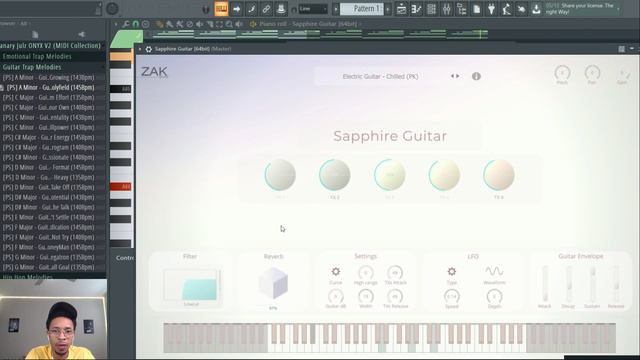
Task: Click the piano roll playback speaker icon
Action: 239,24
